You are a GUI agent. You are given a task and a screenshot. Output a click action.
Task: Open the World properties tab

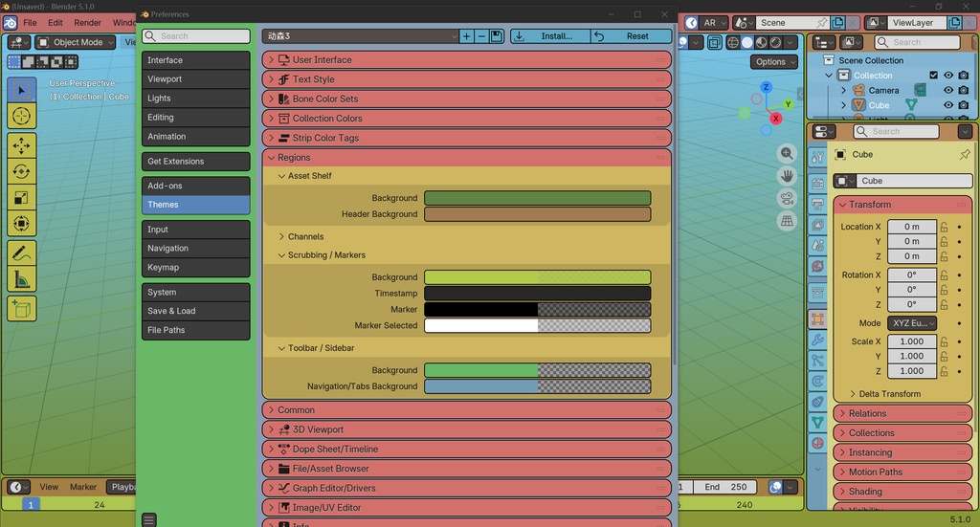(817, 267)
